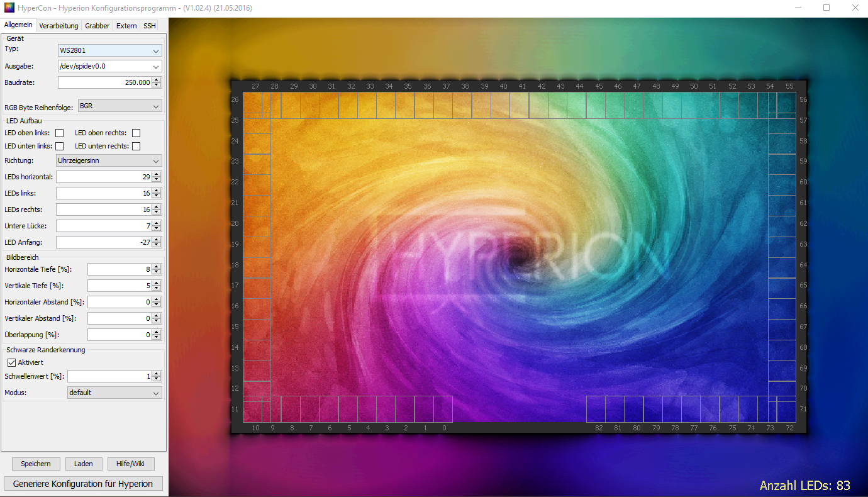Increase Schwellenwert with up arrow

(x=157, y=373)
